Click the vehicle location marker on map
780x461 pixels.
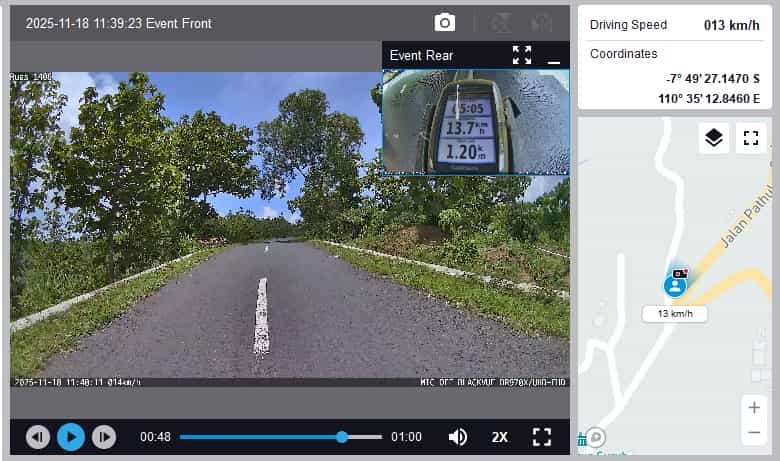(x=677, y=284)
